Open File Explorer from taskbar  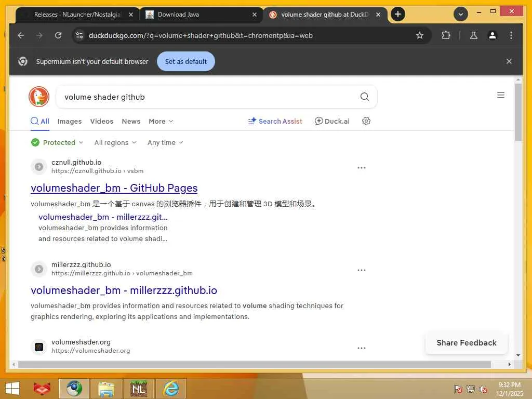106,389
